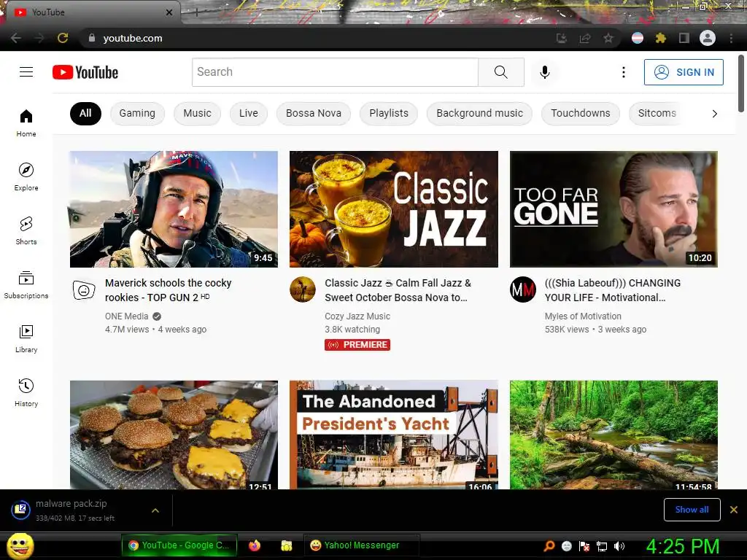Bookmark this page with star icon

pos(608,38)
